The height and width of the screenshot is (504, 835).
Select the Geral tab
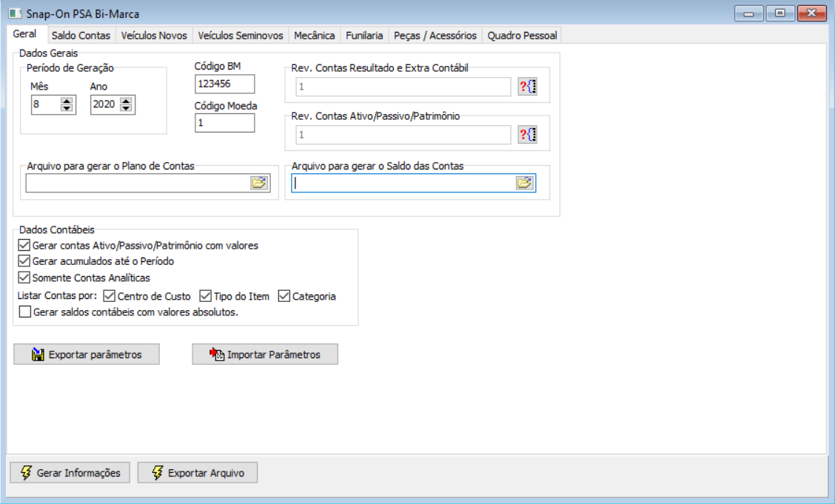(x=24, y=33)
